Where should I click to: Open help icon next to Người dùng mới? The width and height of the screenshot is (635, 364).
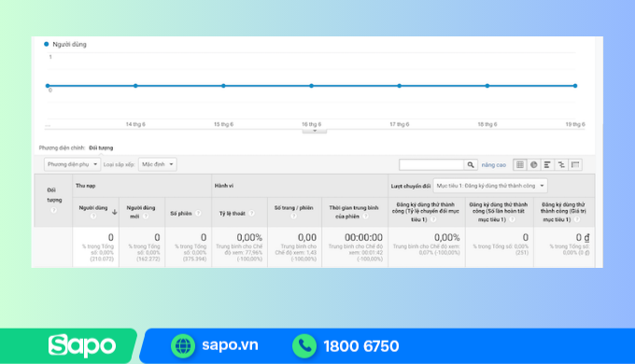tap(146, 217)
